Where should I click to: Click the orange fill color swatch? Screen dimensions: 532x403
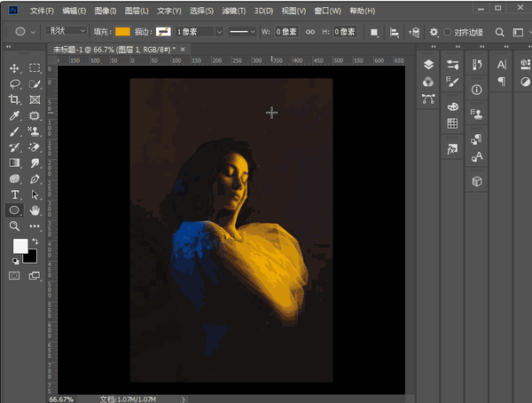(122, 32)
